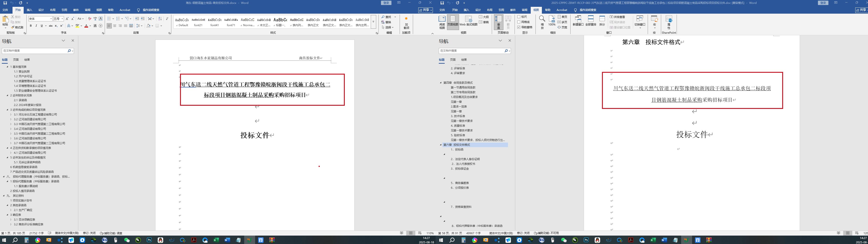Viewport: 868px width, 244px height.
Task: Open SharePoint Properties (属性) in right window
Action: click(x=669, y=22)
